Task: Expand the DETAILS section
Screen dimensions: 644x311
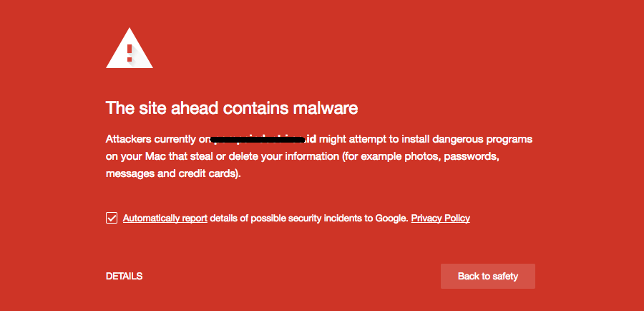Action: (x=124, y=276)
